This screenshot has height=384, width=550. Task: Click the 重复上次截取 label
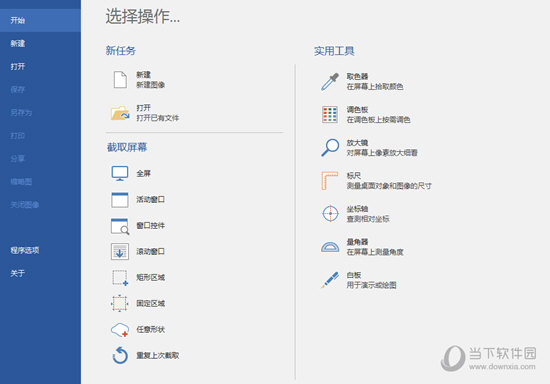pyautogui.click(x=157, y=355)
